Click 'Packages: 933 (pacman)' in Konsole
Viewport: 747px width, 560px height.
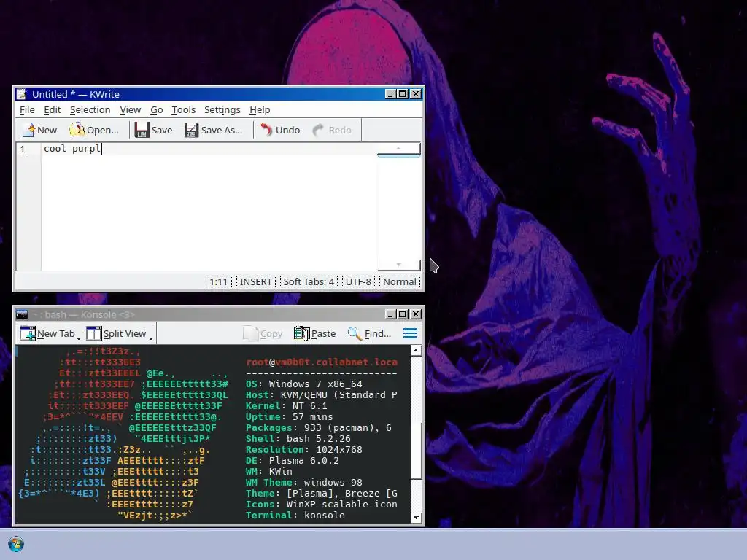319,427
